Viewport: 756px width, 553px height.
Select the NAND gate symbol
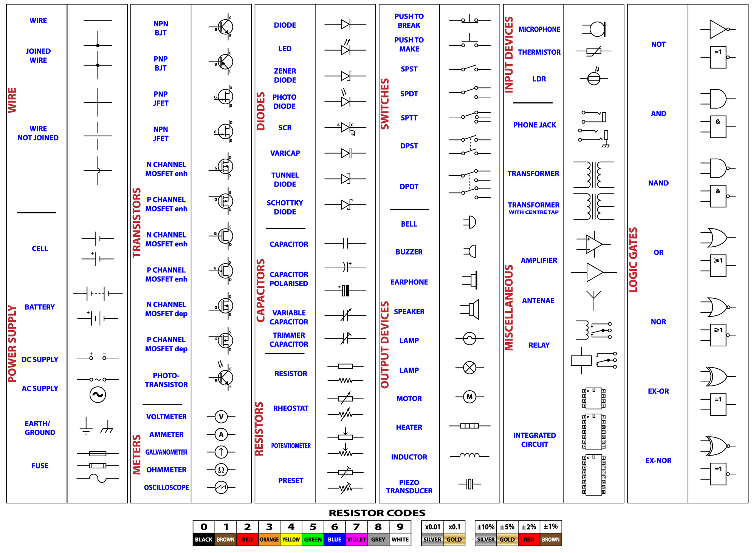pos(716,169)
